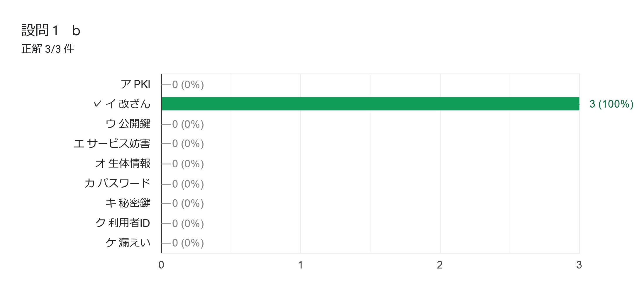The width and height of the screenshot is (644, 306).
Task: Click axis tick label 2
Action: tap(440, 265)
